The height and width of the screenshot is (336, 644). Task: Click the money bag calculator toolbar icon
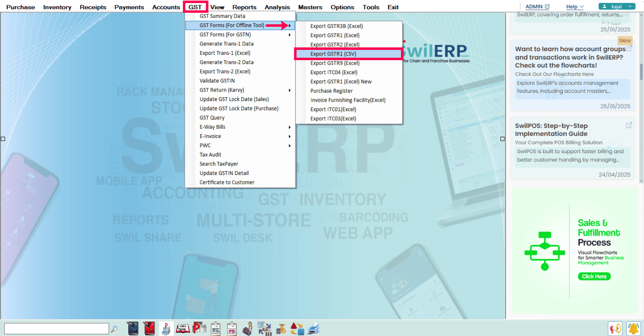coord(281,329)
